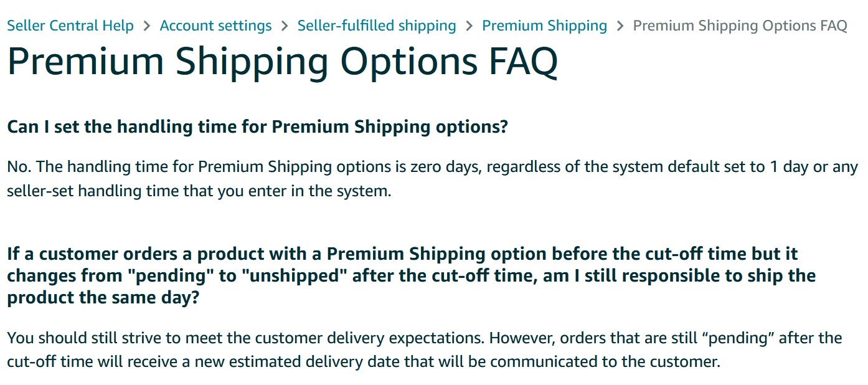Image resolution: width=868 pixels, height=385 pixels.
Task: Click the quoted "pending" in the bold question
Action: tap(171, 275)
